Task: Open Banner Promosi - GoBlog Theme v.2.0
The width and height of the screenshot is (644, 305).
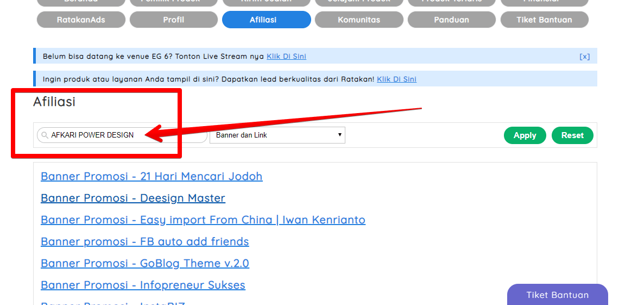Action: coord(145,263)
